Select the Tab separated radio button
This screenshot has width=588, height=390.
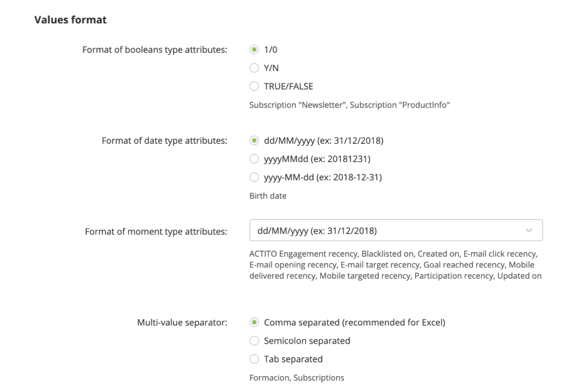pos(254,359)
